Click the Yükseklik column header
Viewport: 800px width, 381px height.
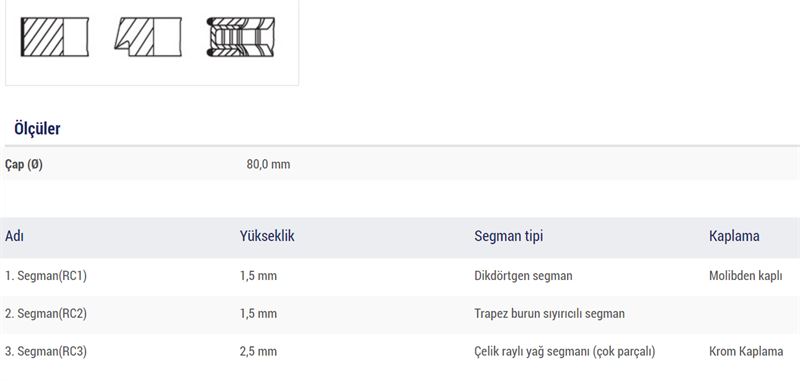pos(267,236)
